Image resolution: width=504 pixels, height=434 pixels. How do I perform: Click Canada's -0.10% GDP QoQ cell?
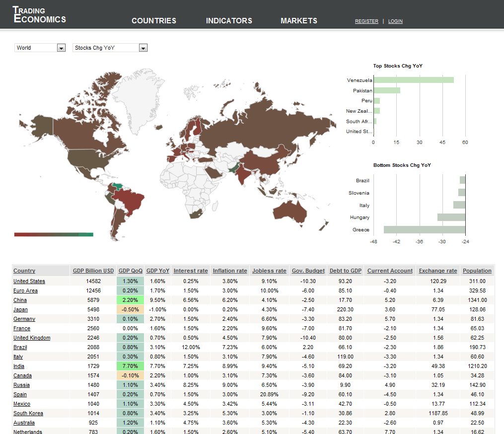click(x=130, y=375)
